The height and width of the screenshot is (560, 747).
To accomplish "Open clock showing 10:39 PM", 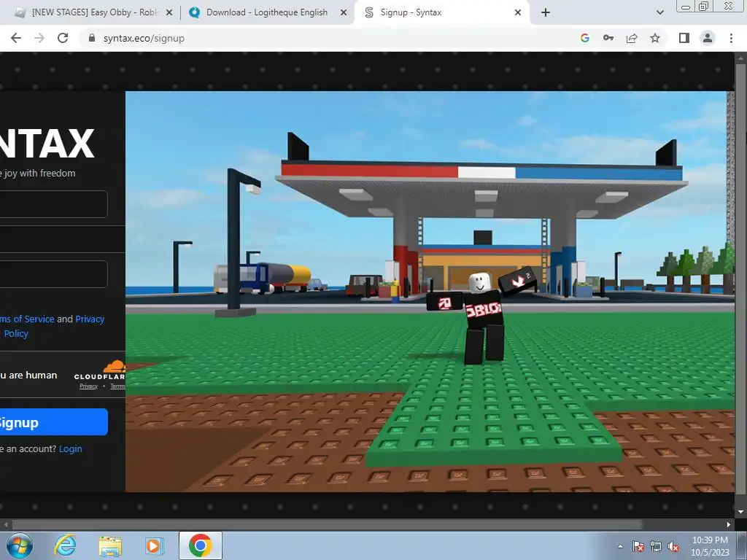I will coord(710,545).
